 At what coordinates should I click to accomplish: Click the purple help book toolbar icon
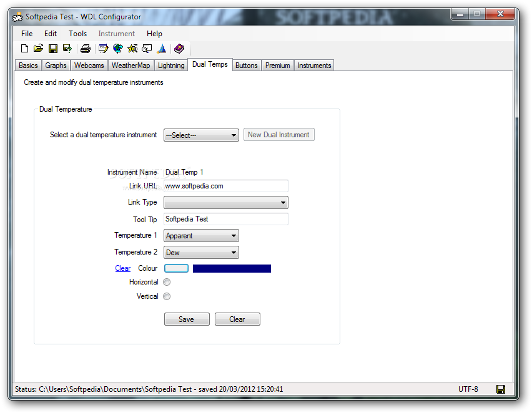[179, 49]
